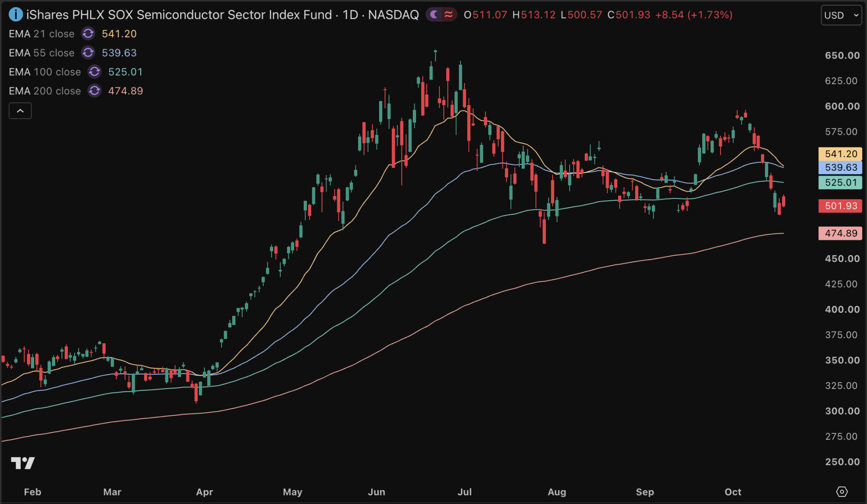The width and height of the screenshot is (867, 504).
Task: Click the refresh icon next to EMA 100
Action: tap(94, 72)
